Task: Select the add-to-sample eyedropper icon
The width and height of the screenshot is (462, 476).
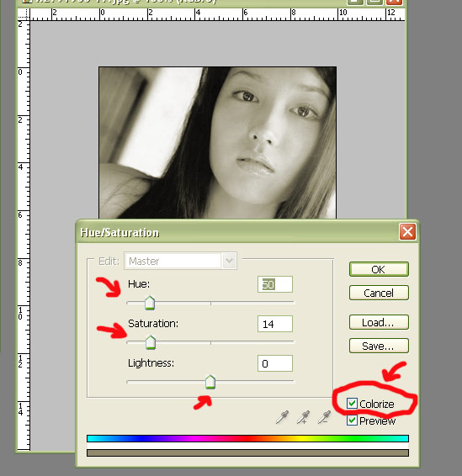Action: (303, 417)
